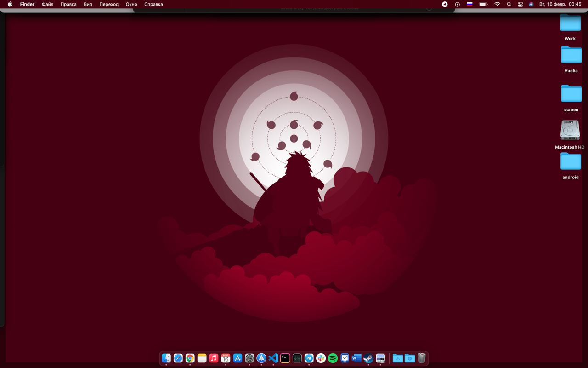Open the Apple menu
This screenshot has width=588, height=368.
click(10, 4)
